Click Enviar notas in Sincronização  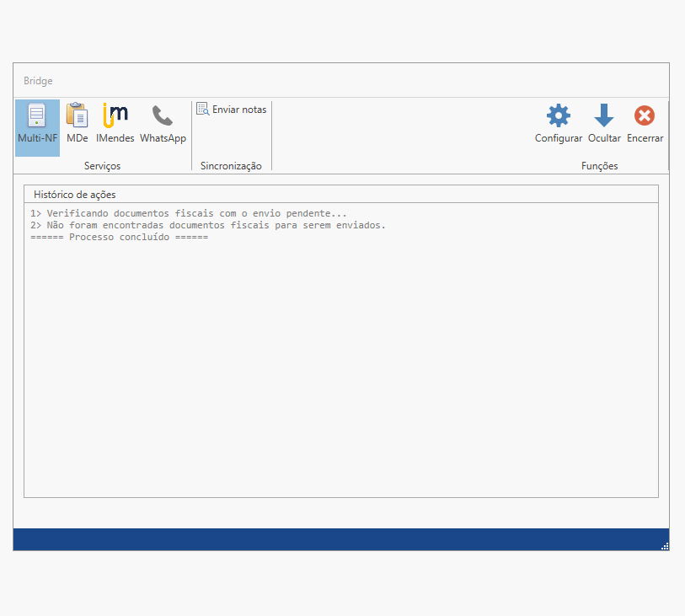click(232, 110)
